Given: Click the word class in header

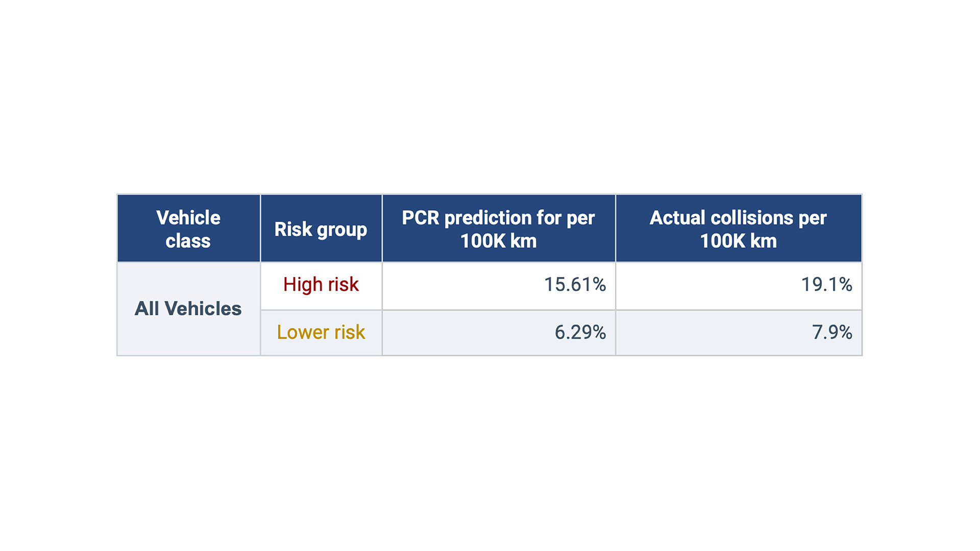Looking at the screenshot, I should point(188,241).
